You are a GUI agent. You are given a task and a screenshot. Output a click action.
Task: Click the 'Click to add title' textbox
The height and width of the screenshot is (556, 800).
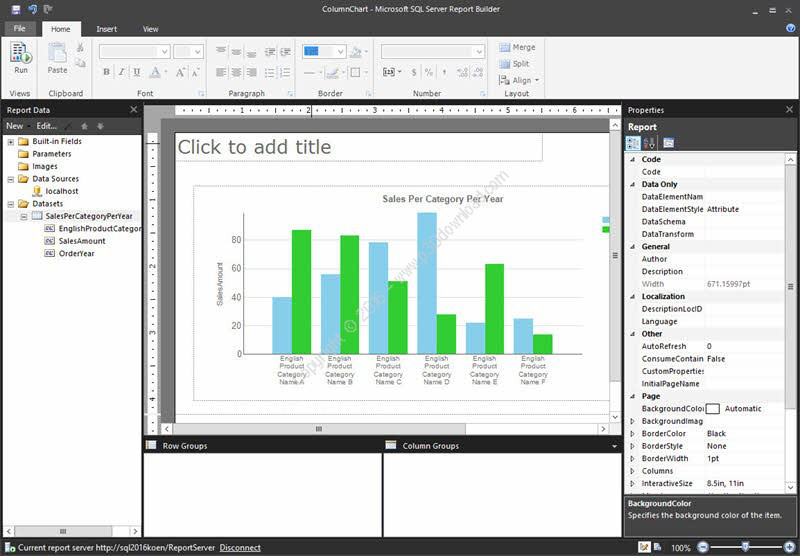click(359, 147)
